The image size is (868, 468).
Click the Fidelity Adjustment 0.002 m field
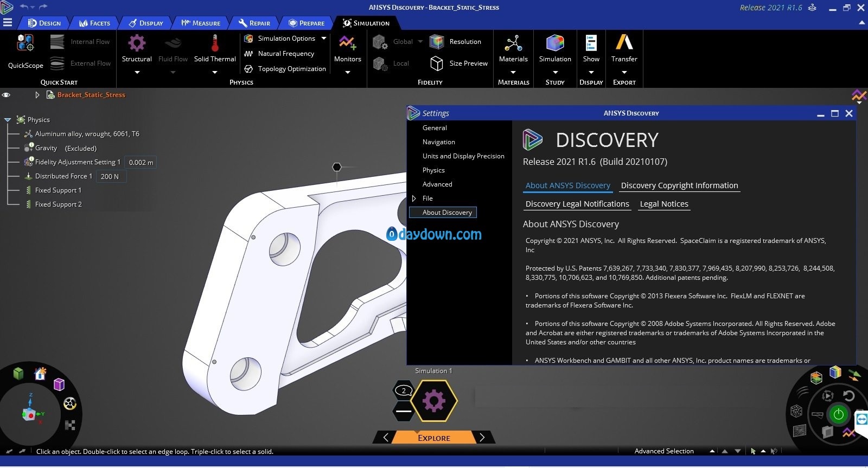141,162
